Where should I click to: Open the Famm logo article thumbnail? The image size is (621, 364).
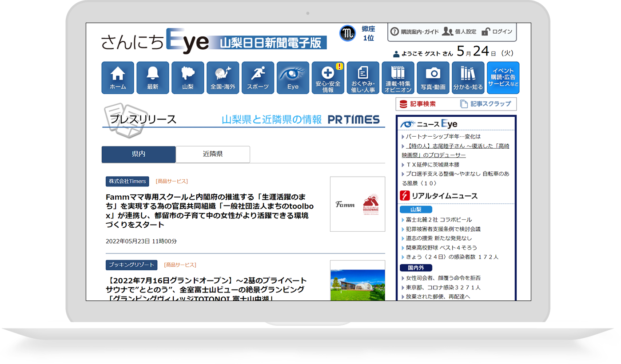coord(358,204)
